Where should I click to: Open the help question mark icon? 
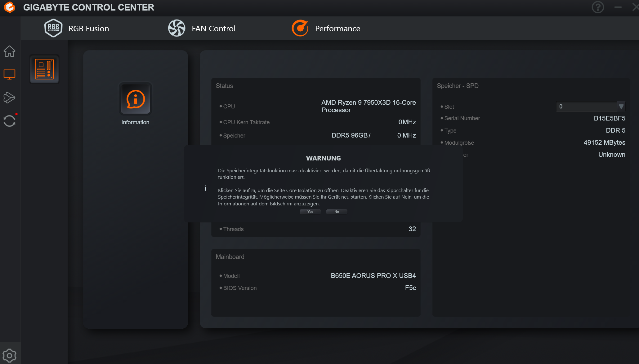pyautogui.click(x=598, y=7)
